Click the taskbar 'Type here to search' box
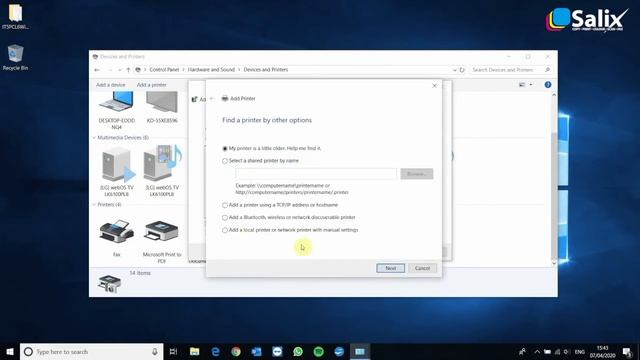640x360 pixels. click(x=91, y=351)
